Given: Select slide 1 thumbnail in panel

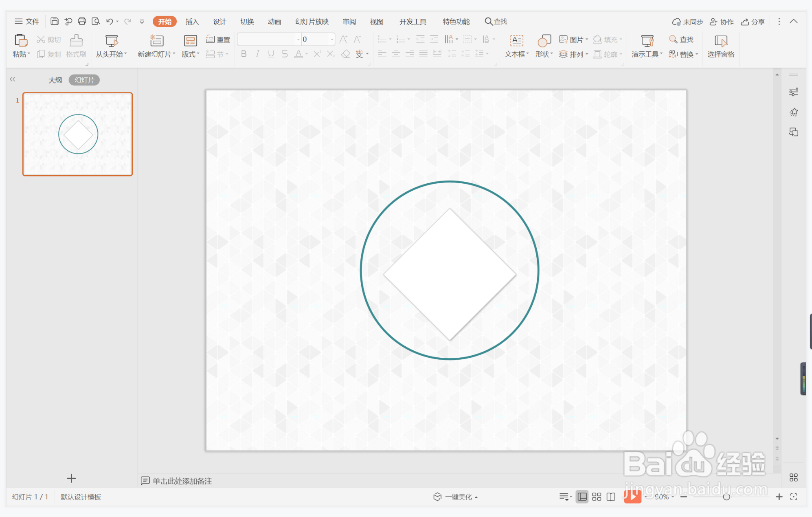Looking at the screenshot, I should click(77, 134).
